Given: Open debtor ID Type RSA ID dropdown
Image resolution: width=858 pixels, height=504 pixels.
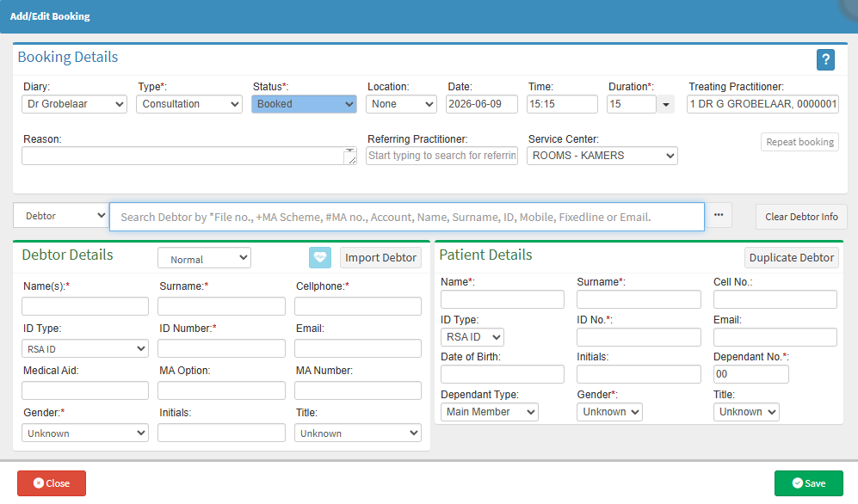Looking at the screenshot, I should tap(85, 348).
